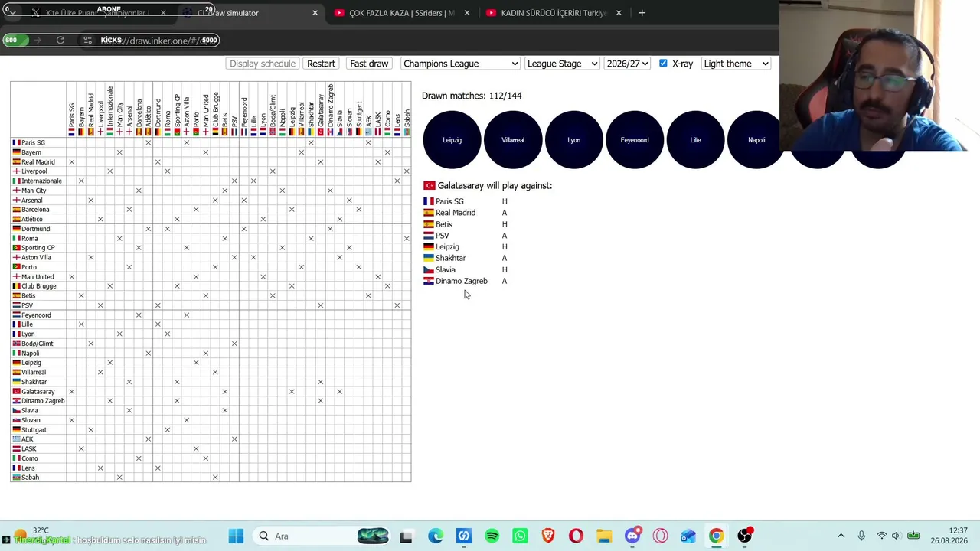Image resolution: width=980 pixels, height=551 pixels.
Task: Click the Sporting CP row label in the grid
Action: 38,248
